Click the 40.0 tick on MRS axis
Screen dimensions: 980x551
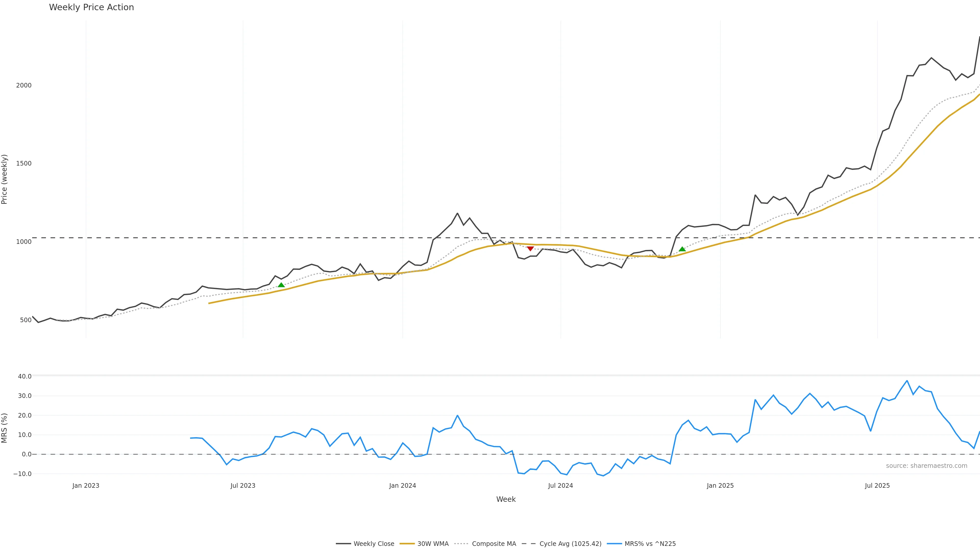coord(25,377)
